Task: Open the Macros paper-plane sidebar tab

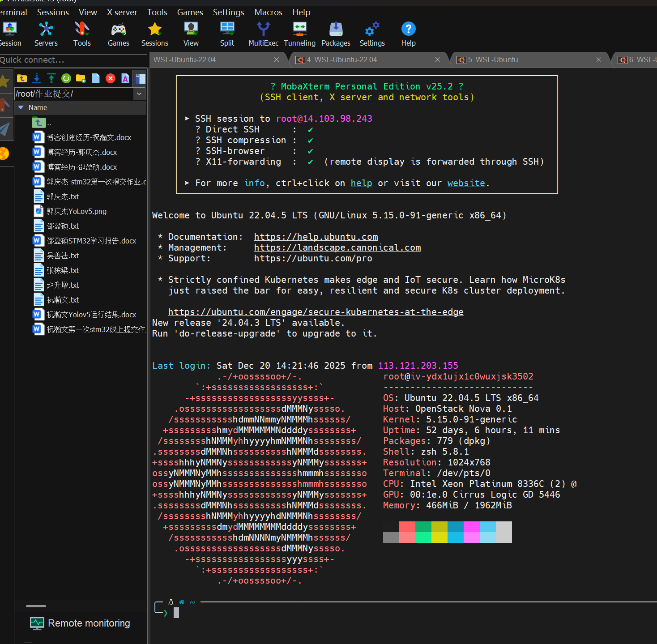Action: coord(5,129)
